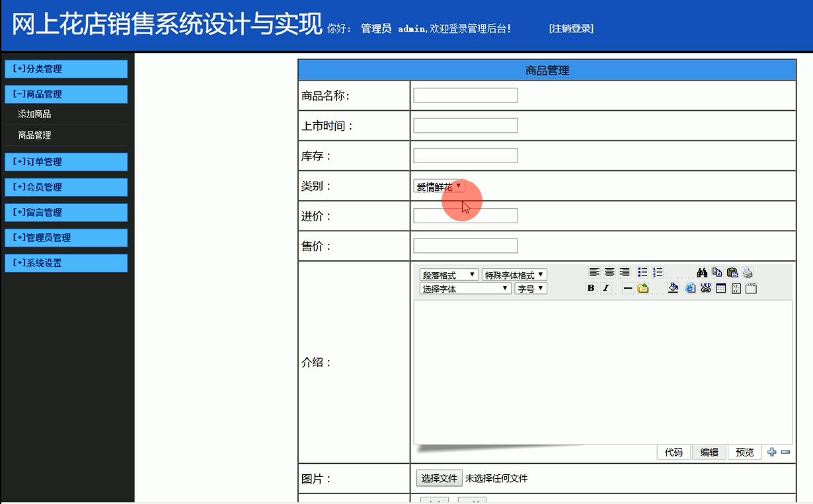Open the 特殊字体格式 dropdown
This screenshot has height=504, width=813.
pyautogui.click(x=514, y=275)
